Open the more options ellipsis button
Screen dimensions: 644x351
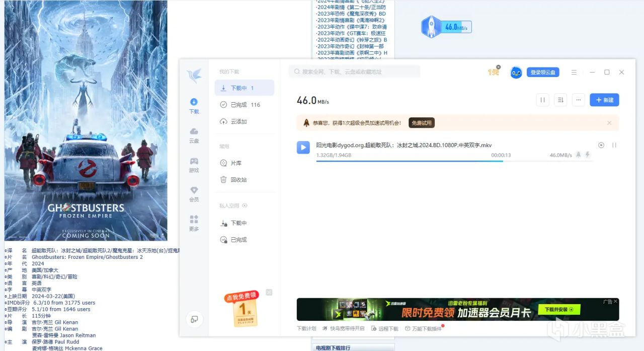[x=579, y=100]
